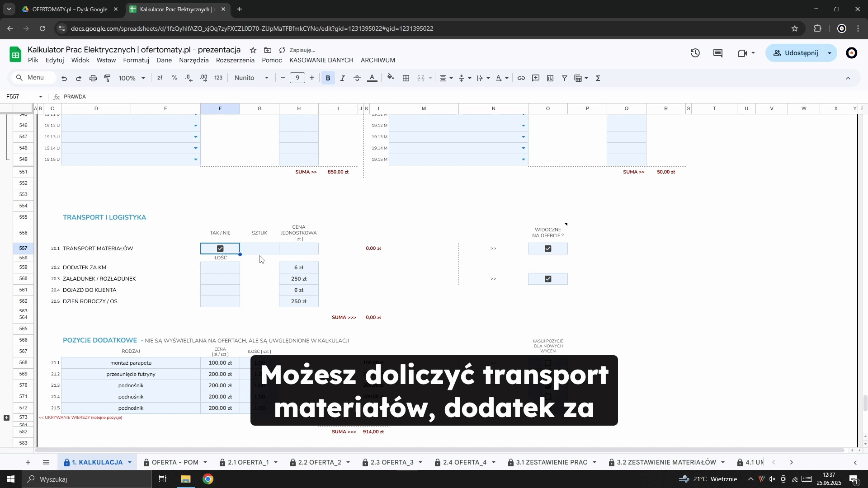Click the Udostępnij share button
Screen dimensions: 868x488
(795, 53)
